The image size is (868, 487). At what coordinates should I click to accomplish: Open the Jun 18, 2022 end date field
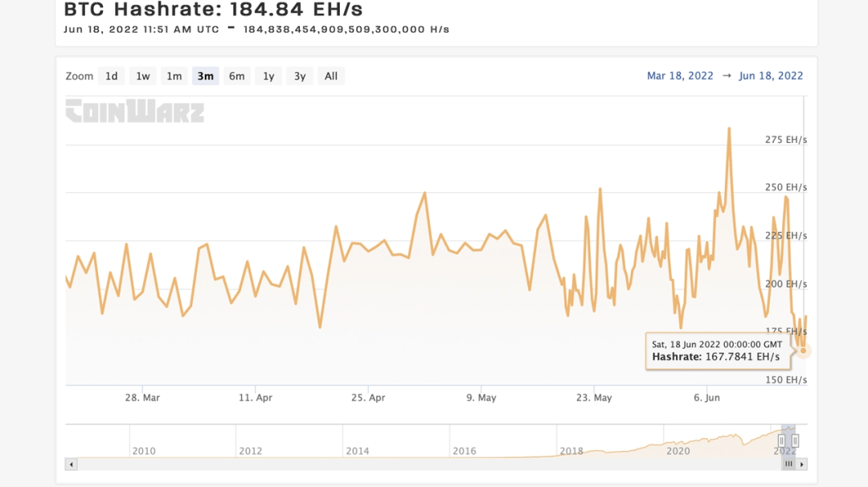(x=771, y=76)
